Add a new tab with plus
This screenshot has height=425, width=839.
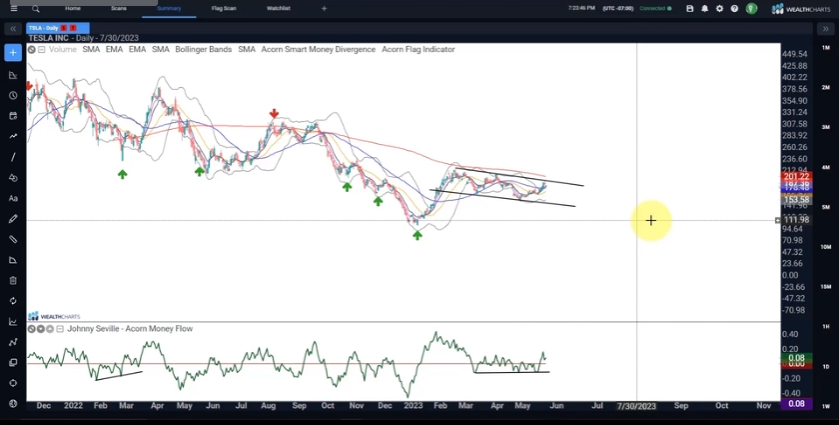point(324,9)
